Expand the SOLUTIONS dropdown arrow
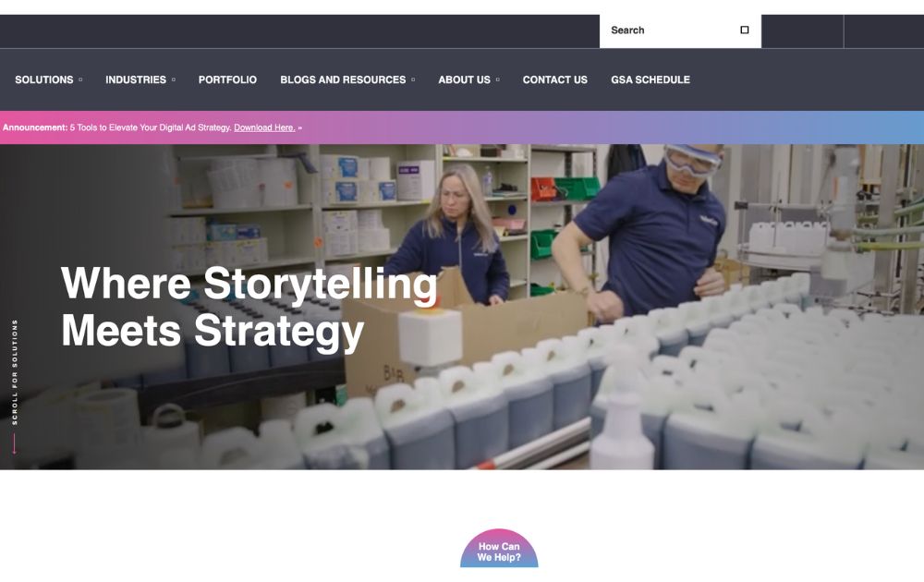Screen dimensions: 924x582 (x=80, y=79)
